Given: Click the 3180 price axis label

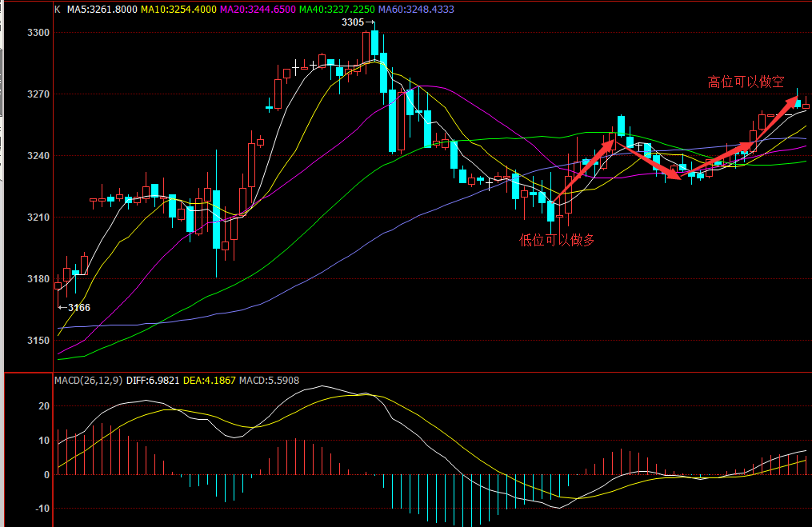Looking at the screenshot, I should pos(38,279).
